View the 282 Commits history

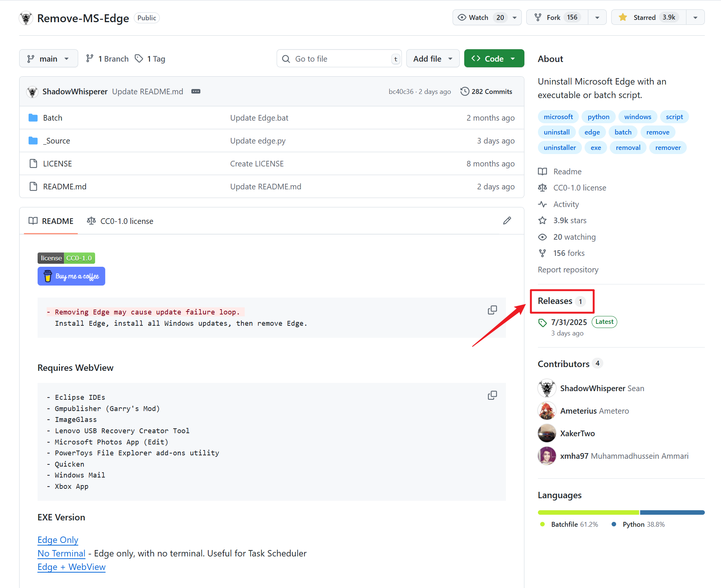pyautogui.click(x=486, y=91)
